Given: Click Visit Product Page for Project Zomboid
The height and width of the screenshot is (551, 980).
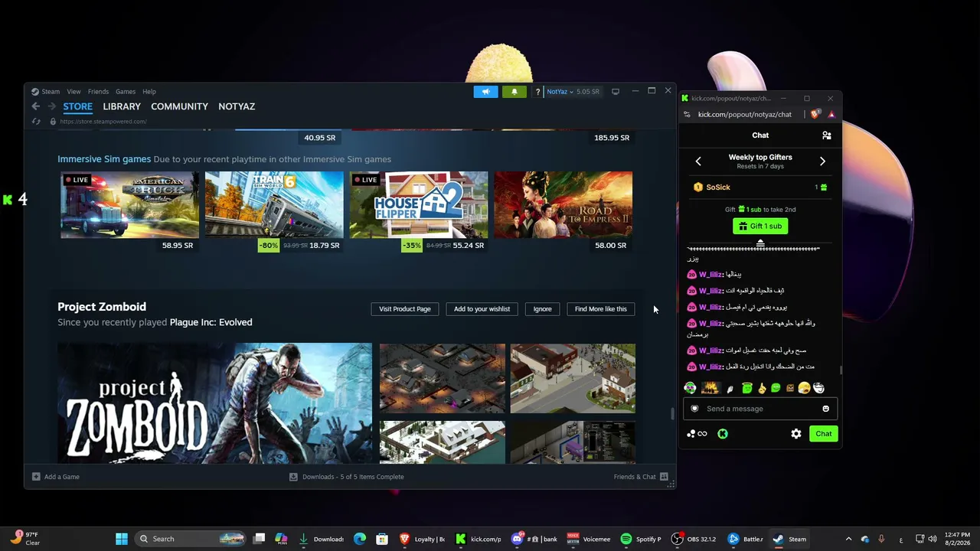Looking at the screenshot, I should 405,309.
